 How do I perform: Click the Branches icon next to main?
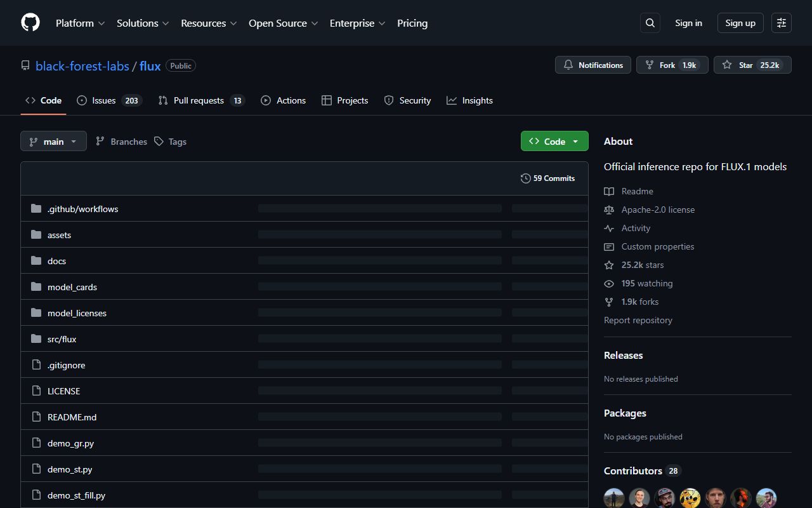(x=100, y=141)
